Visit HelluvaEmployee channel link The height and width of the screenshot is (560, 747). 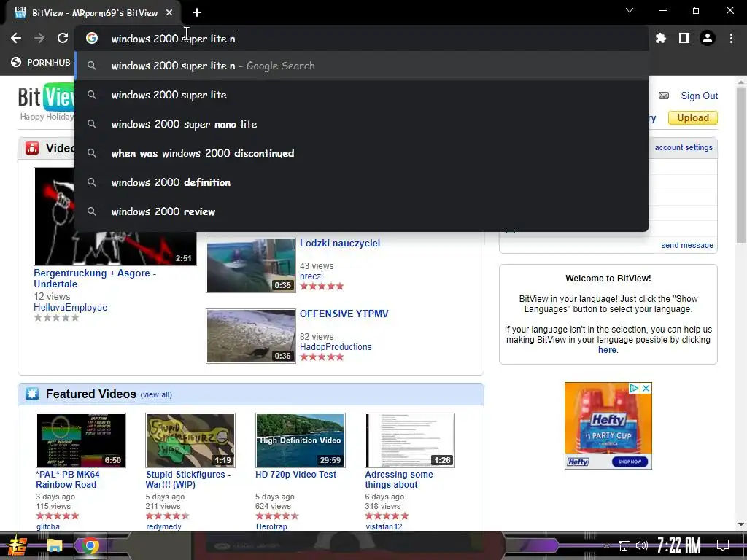tap(70, 308)
